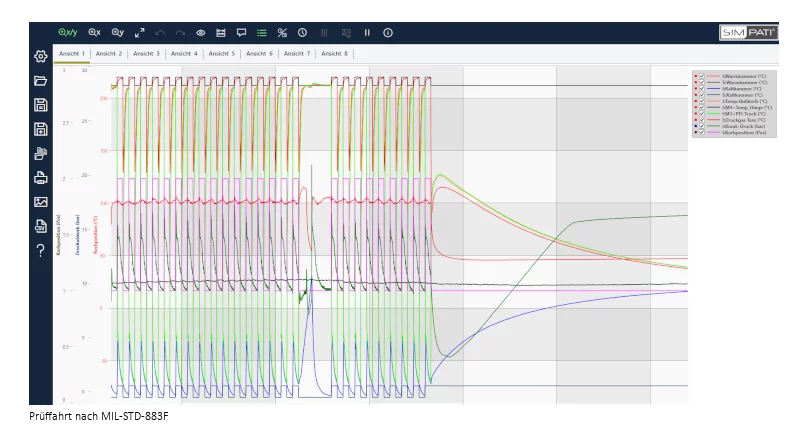
Task: Click the zoom x/y magnifier tool
Action: pyautogui.click(x=68, y=32)
